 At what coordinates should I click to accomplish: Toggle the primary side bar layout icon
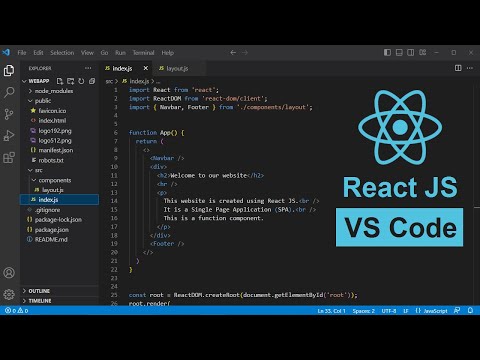coord(387,53)
